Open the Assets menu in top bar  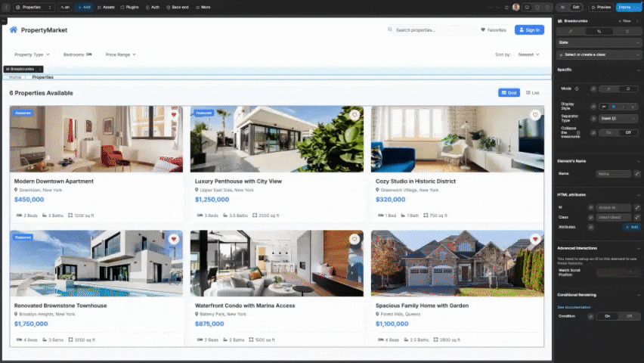(x=107, y=7)
